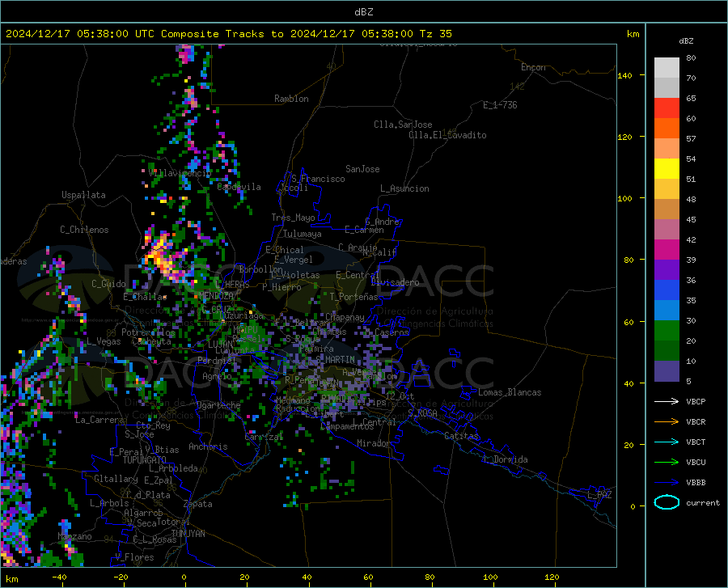This screenshot has width=728, height=588.
Task: Click the Anchoris label
Action: (208, 446)
